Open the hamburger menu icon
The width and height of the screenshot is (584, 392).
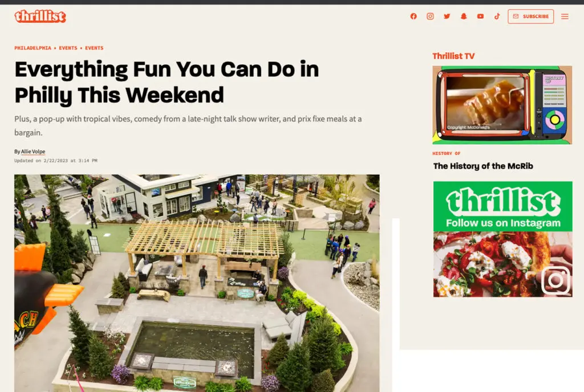pos(565,17)
